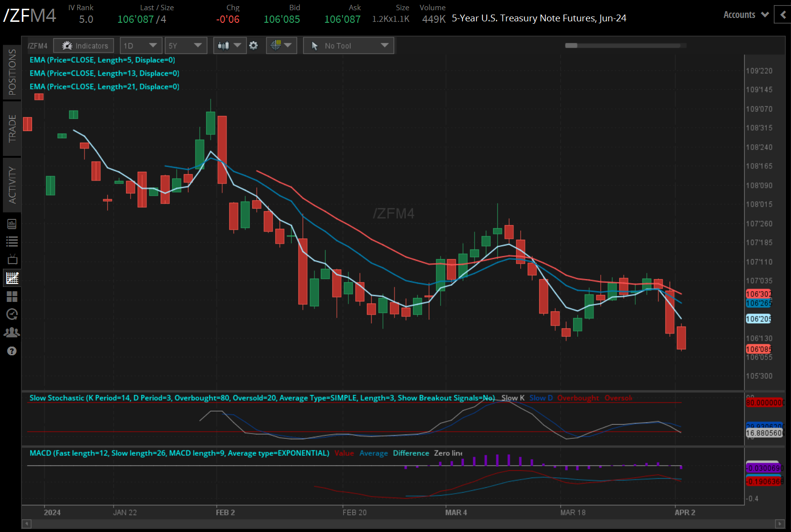Open the candlestick chart style dropdown
This screenshot has width=791, height=532.
tap(230, 46)
